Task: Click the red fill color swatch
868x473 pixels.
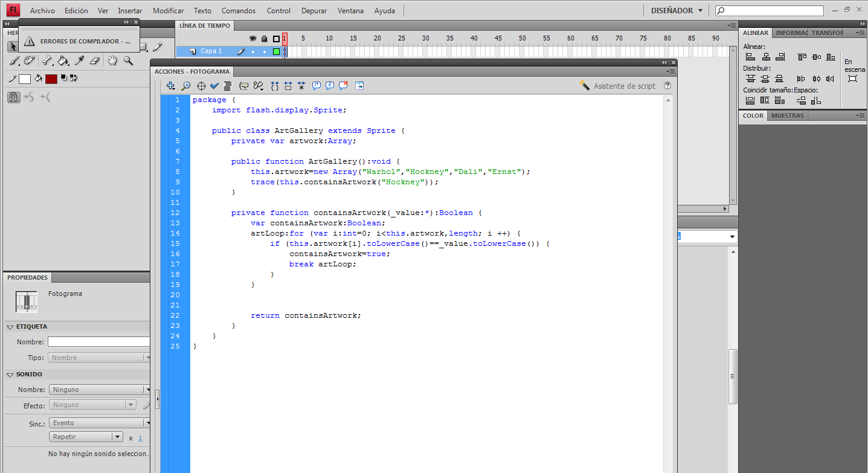Action: (x=51, y=79)
